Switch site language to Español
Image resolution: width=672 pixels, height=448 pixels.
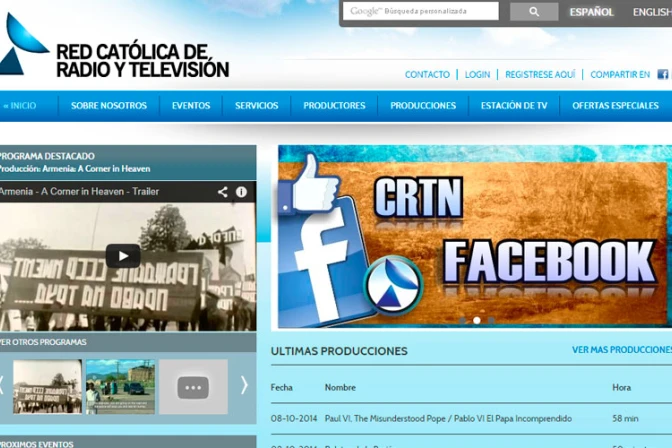coord(592,12)
